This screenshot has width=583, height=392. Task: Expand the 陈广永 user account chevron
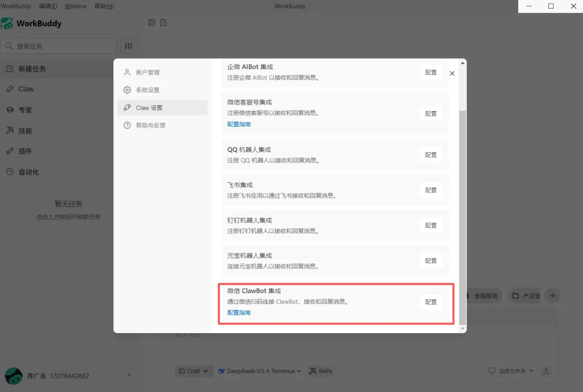(130, 375)
